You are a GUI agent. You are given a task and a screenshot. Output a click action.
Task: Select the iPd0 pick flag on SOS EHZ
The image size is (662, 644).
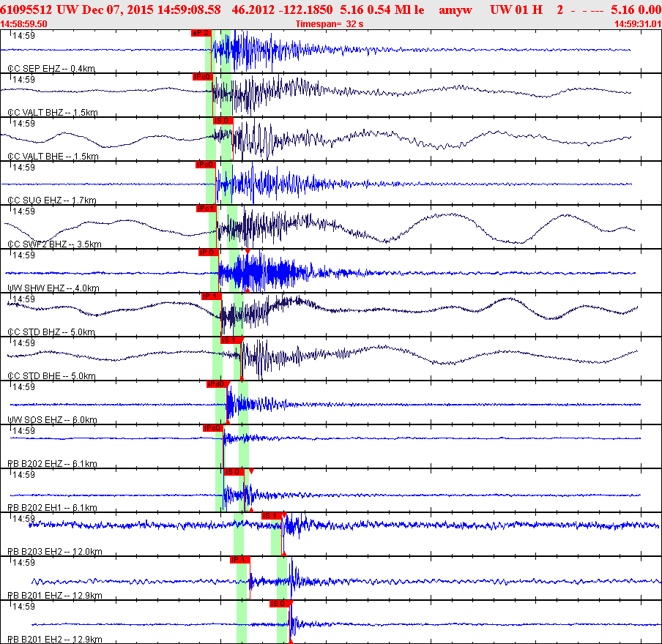click(217, 384)
